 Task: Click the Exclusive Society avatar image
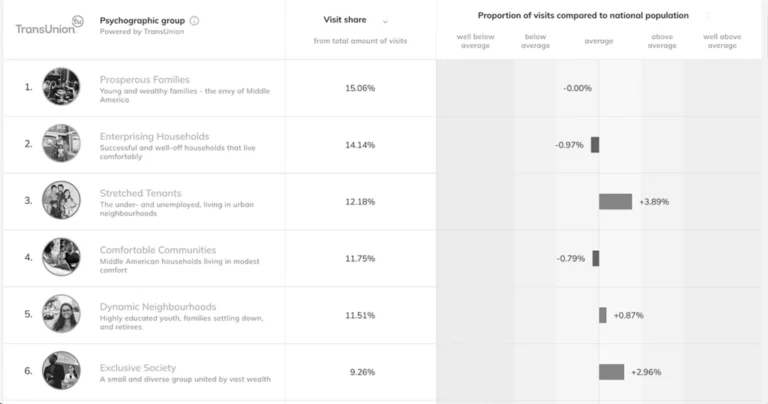(x=61, y=371)
